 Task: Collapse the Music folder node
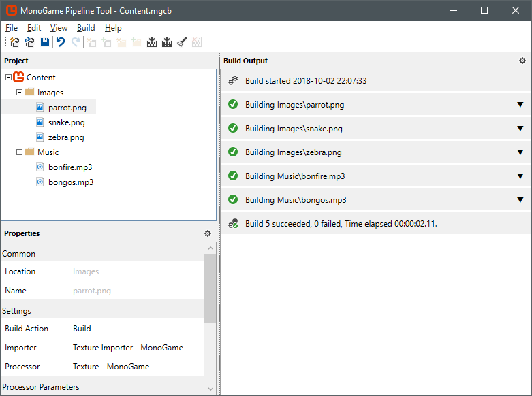click(x=19, y=152)
